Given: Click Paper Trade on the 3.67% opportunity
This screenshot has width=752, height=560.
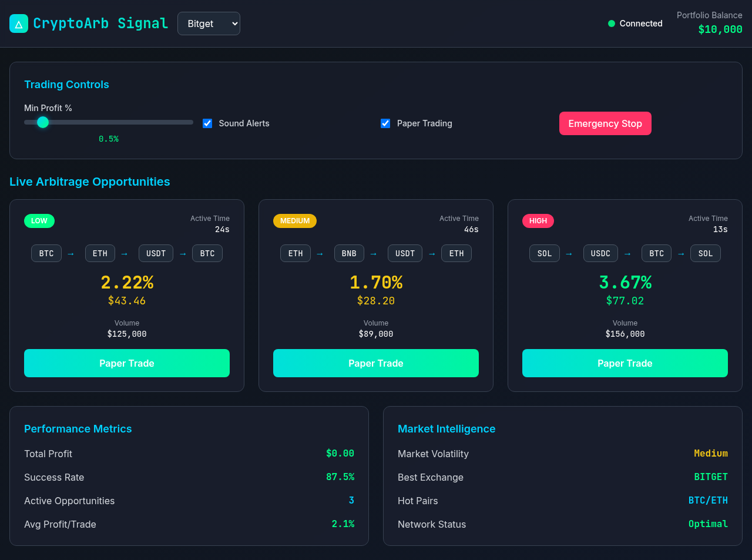Looking at the screenshot, I should pyautogui.click(x=625, y=363).
